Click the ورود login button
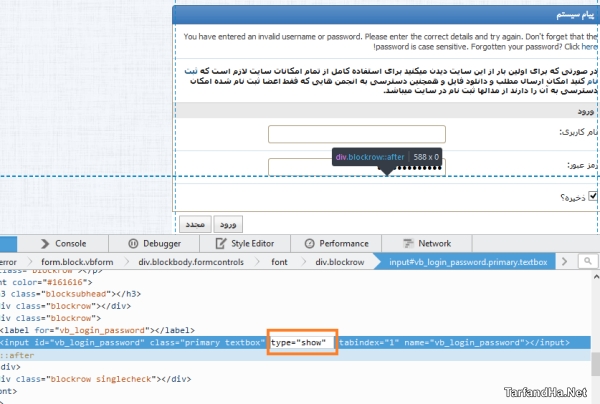This screenshot has height=404, width=600. pos(228,224)
